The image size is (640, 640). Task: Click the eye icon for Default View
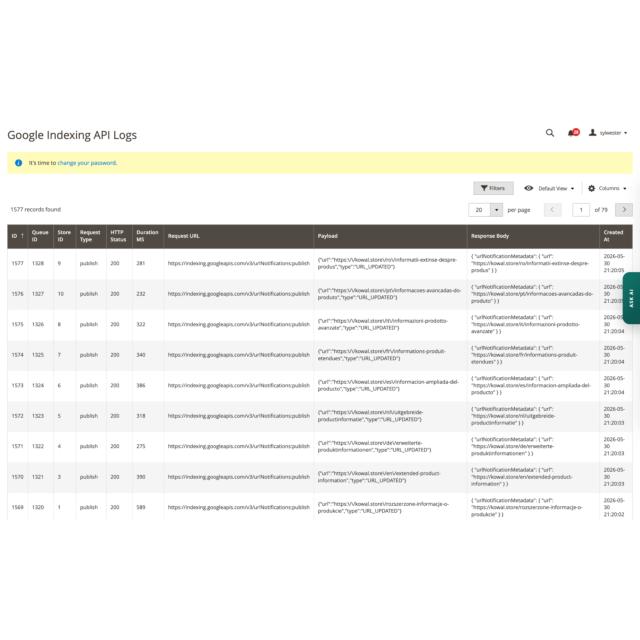(x=529, y=188)
